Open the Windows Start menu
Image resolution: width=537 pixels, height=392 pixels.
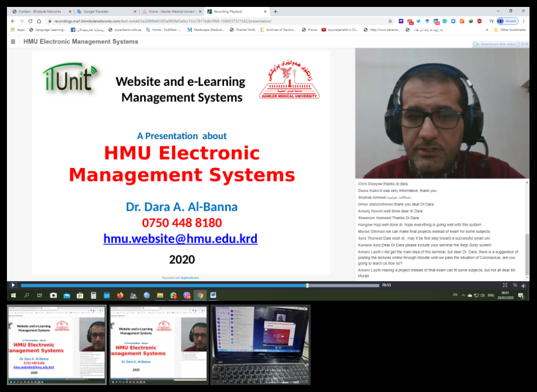point(13,295)
